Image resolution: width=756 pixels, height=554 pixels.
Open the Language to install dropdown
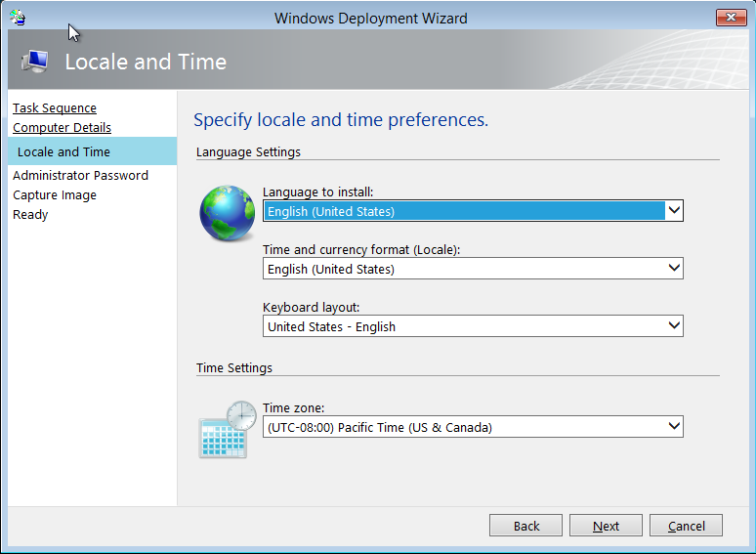click(x=473, y=211)
